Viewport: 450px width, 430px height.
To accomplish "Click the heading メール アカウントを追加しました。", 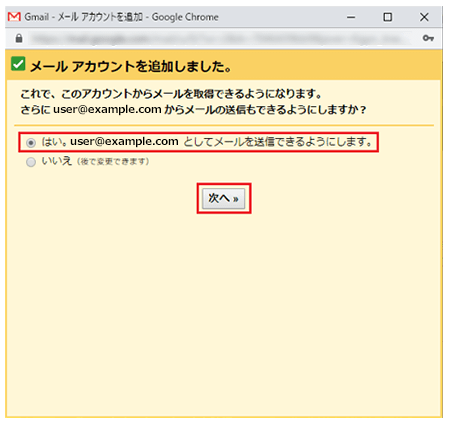I will click(131, 67).
